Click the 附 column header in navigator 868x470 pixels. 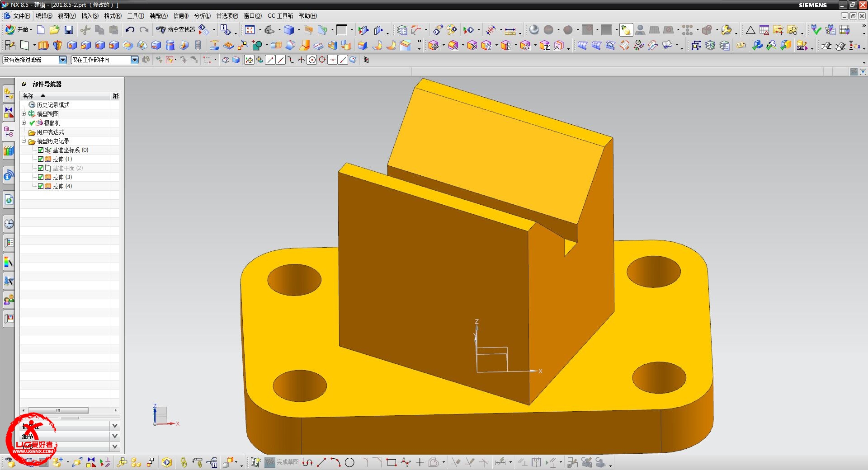116,96
